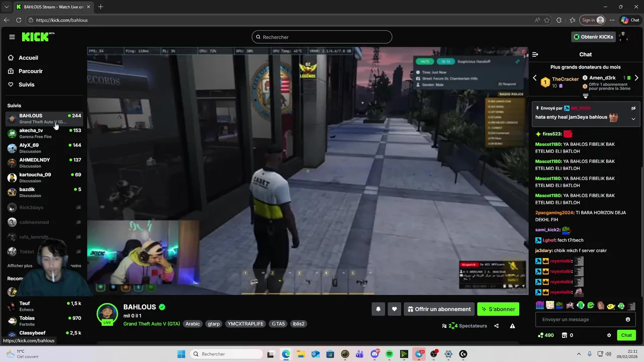Click Offrir un abonnement button
Image resolution: width=644 pixels, height=362 pixels.
pos(439,309)
